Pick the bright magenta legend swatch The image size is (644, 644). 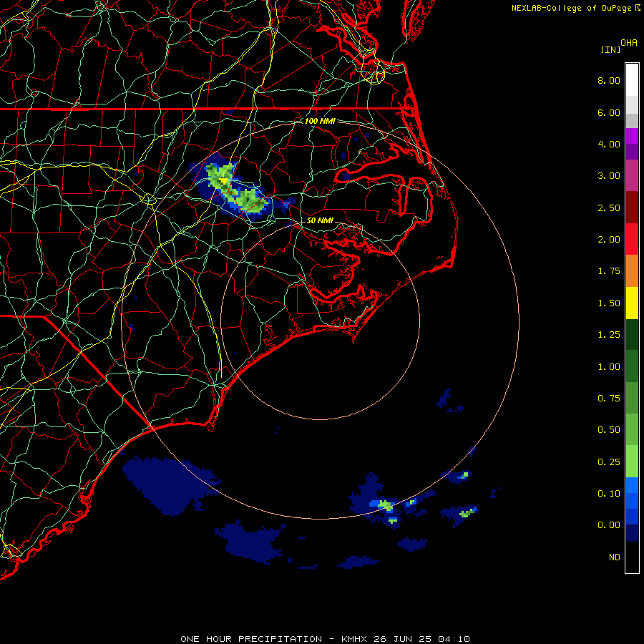632,136
